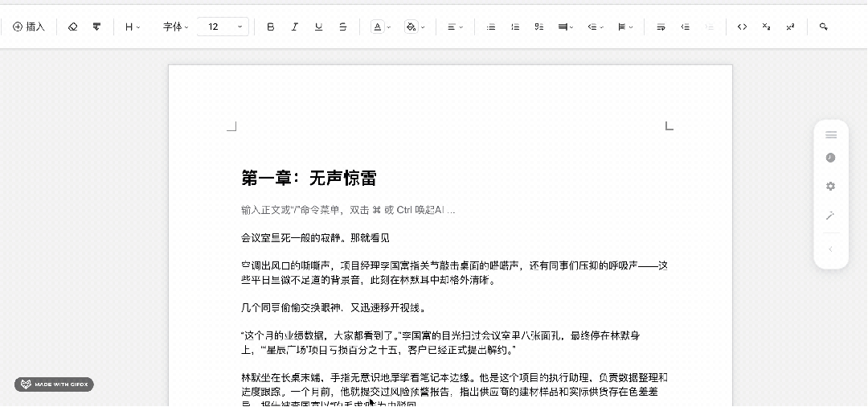
Task: Open the 字体 font dropdown
Action: click(175, 27)
